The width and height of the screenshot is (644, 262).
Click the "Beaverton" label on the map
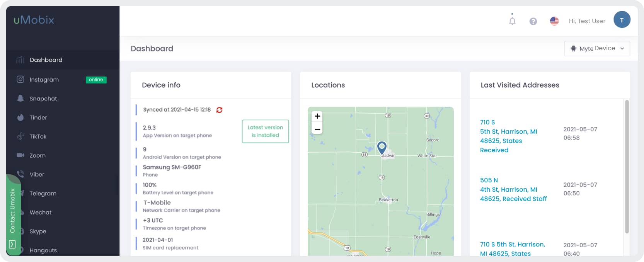(388, 200)
